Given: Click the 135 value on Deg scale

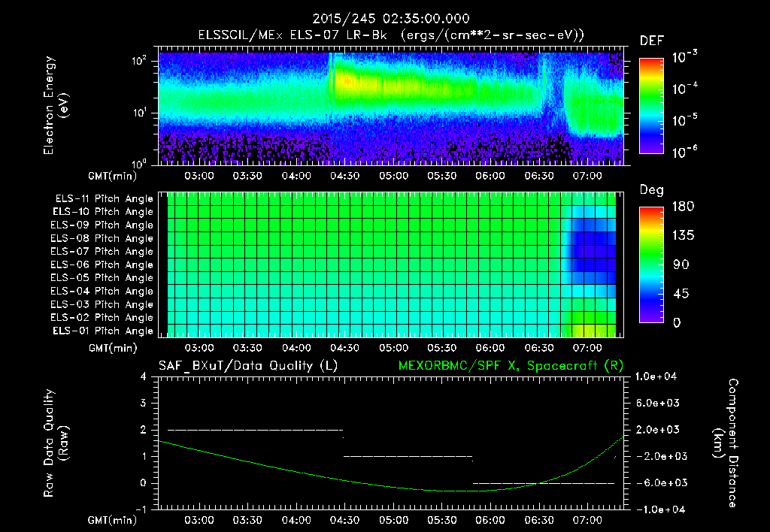Looking at the screenshot, I should [683, 236].
